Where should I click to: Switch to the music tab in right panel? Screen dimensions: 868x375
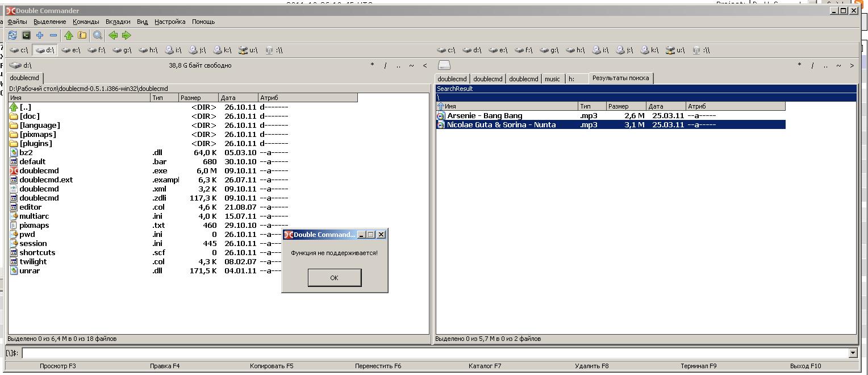[552, 79]
